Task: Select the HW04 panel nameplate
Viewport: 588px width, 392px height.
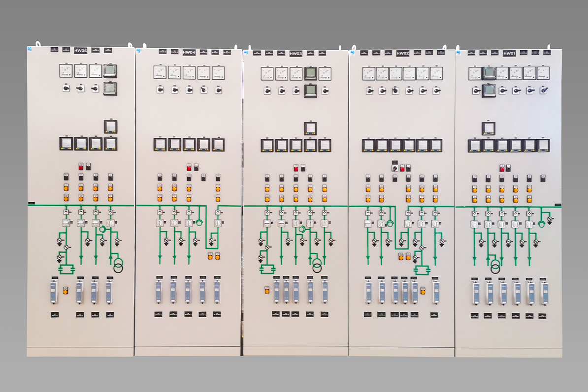Action: click(x=189, y=52)
